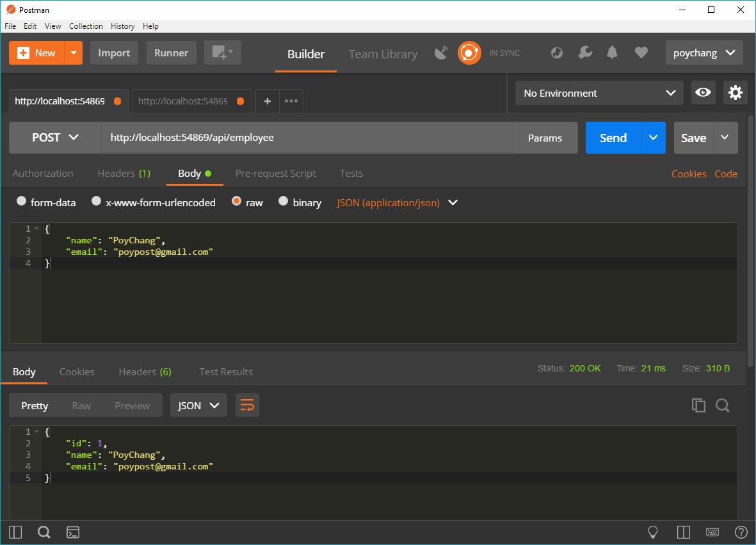Open the Pre-request Script tab

(276, 173)
